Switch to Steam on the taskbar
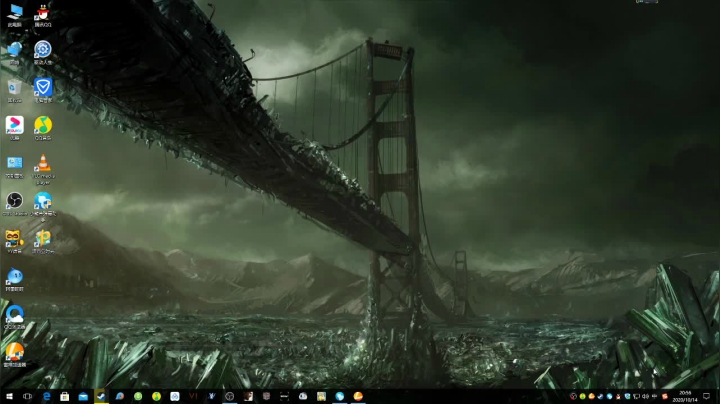Image resolution: width=720 pixels, height=404 pixels. click(x=101, y=396)
